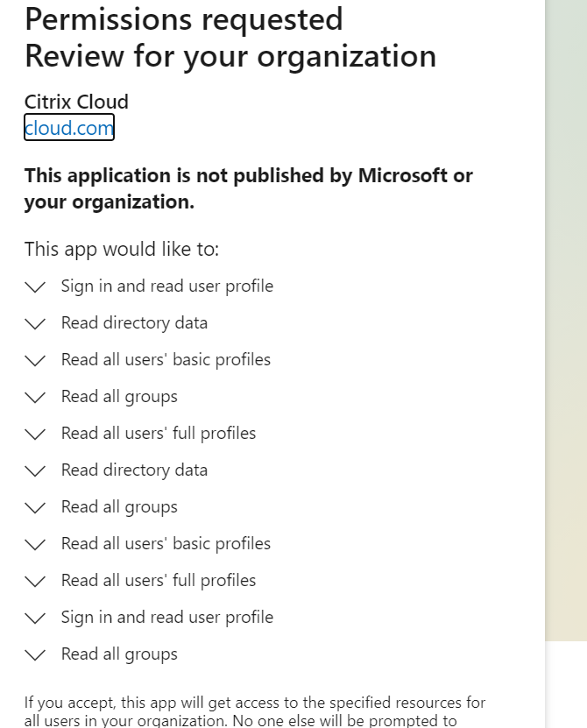
Task: Expand the second Read all groups chevron
Action: tap(35, 507)
